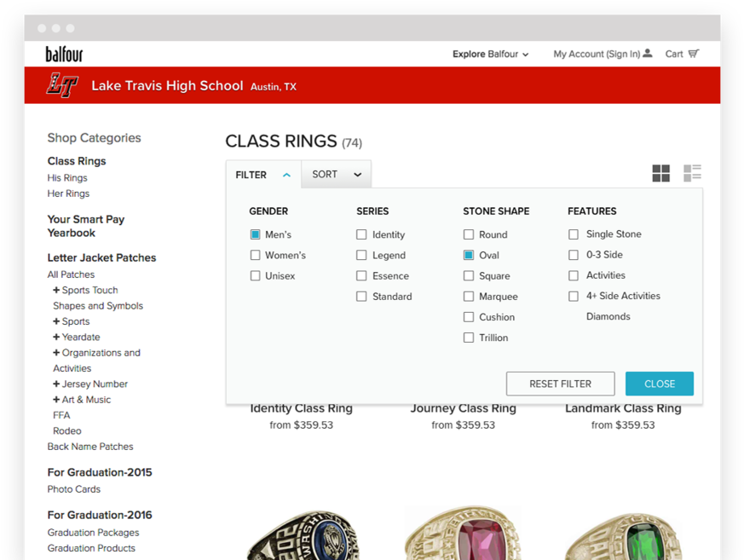Image resolution: width=744 pixels, height=560 pixels.
Task: Click the My Account user icon
Action: click(648, 53)
